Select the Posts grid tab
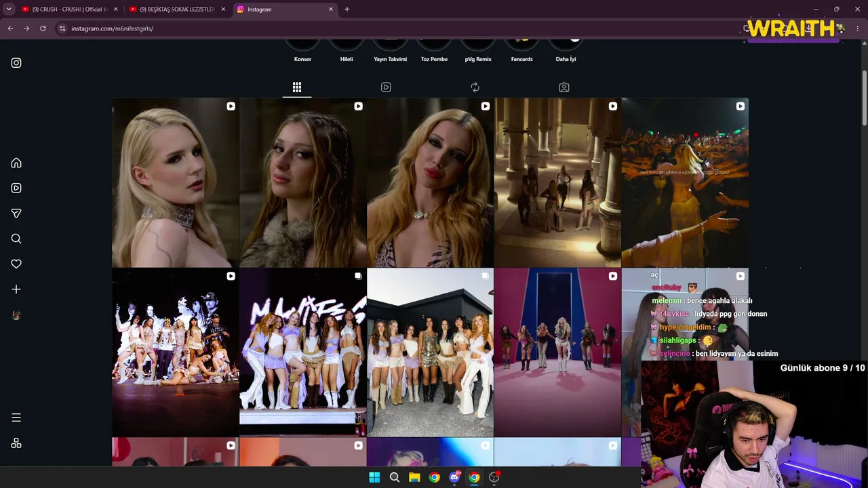 297,87
